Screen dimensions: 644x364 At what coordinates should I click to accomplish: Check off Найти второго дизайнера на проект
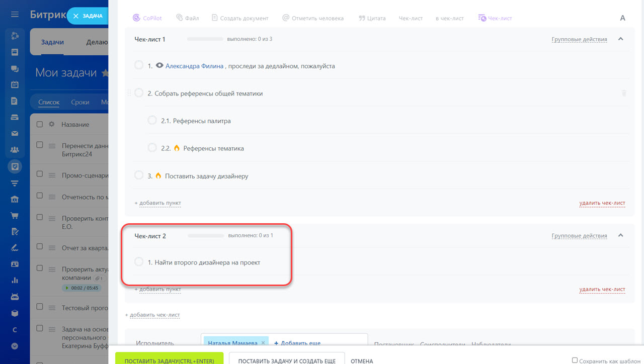coord(139,262)
